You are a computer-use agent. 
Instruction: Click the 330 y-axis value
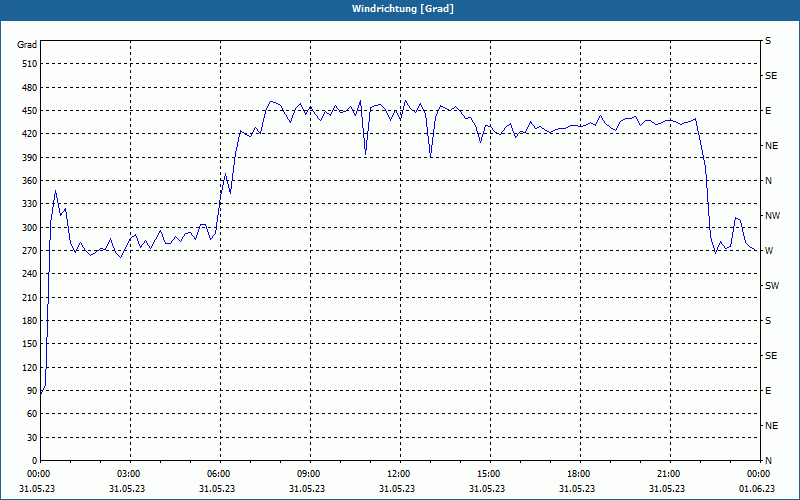pyautogui.click(x=30, y=204)
